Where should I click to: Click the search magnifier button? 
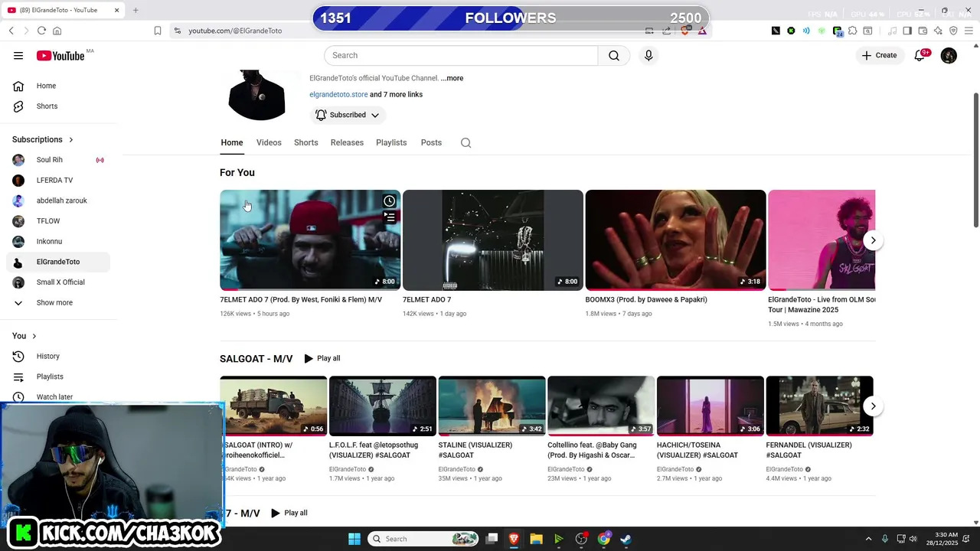click(x=614, y=55)
